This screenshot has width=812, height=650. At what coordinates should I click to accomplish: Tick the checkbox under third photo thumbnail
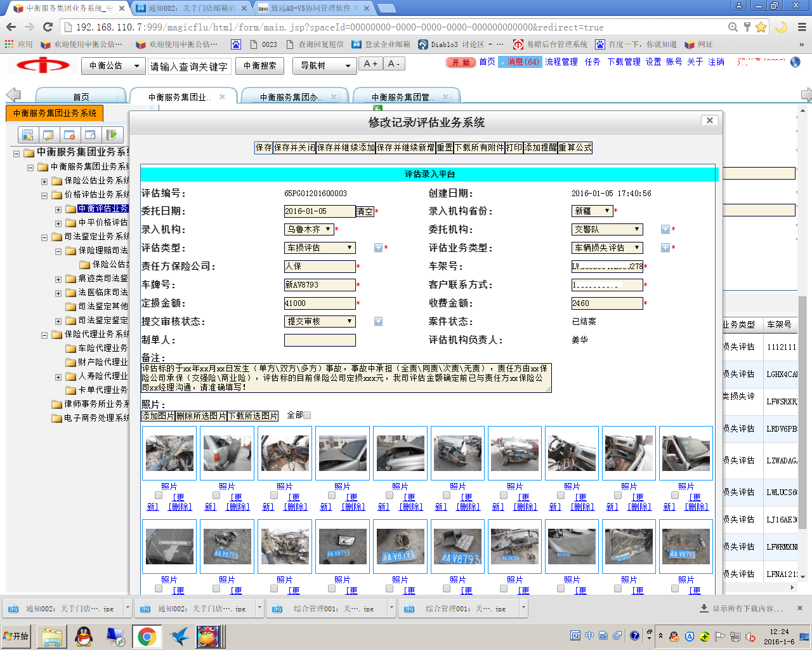tap(274, 495)
